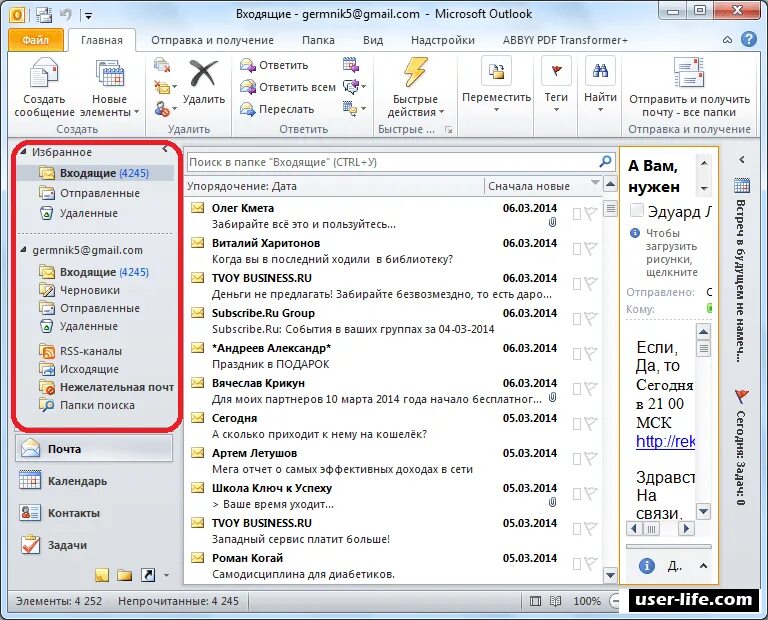Click Переслать forward icon

(x=248, y=109)
